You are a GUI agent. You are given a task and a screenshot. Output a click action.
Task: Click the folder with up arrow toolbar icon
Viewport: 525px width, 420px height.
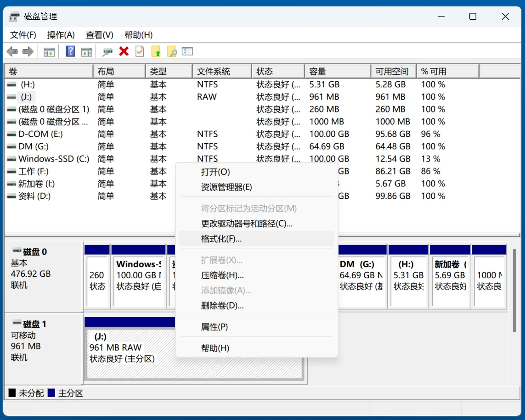click(156, 51)
